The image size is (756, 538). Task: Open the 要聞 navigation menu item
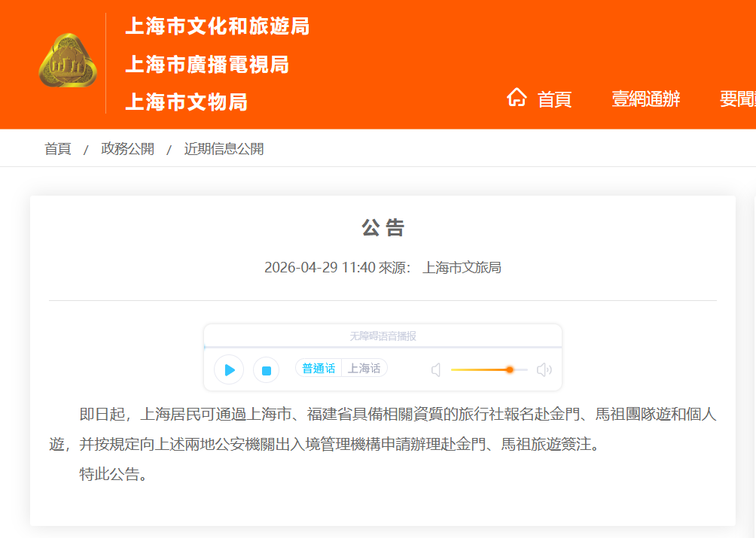[736, 99]
